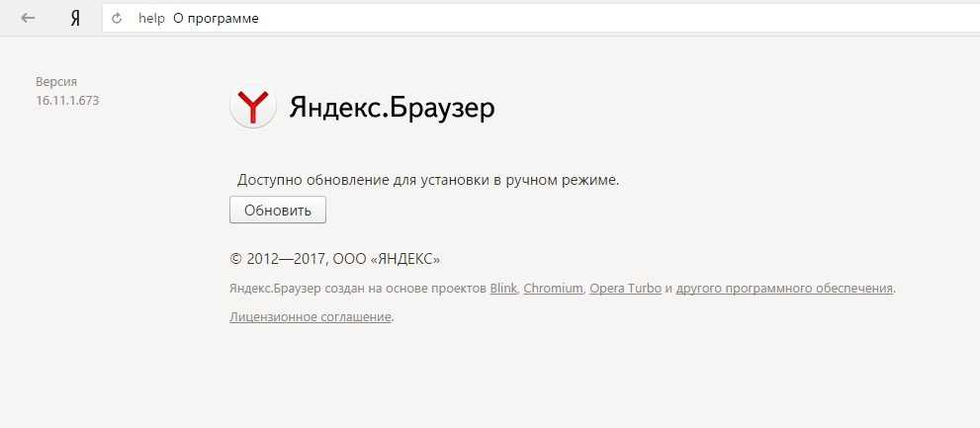
Task: Open the другого программного обеспечения link
Action: click(x=784, y=289)
